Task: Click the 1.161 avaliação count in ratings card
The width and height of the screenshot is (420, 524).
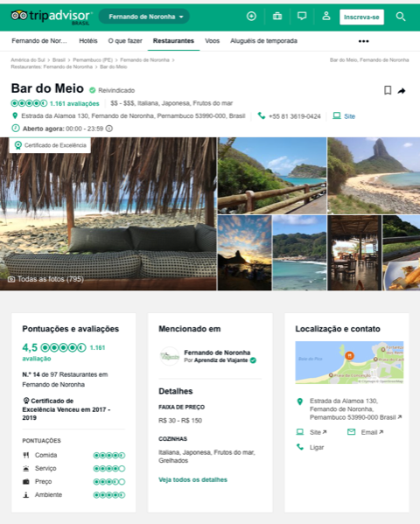Action: [97, 347]
